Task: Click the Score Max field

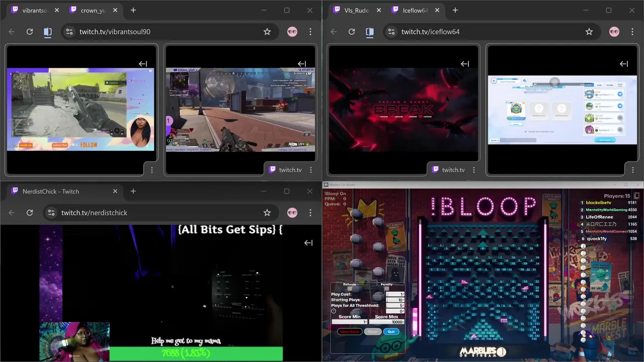Action: coord(387,322)
